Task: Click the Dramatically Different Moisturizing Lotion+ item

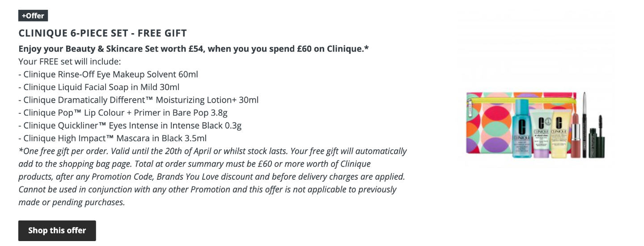Action: coord(139,99)
